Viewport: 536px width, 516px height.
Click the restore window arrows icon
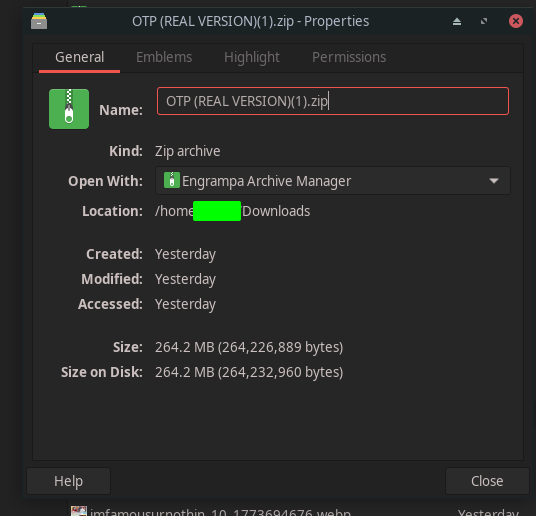tap(484, 22)
